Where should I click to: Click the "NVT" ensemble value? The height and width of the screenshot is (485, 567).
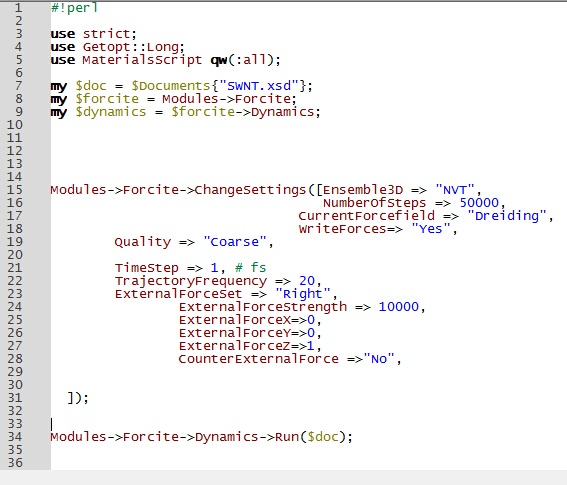(x=455, y=190)
